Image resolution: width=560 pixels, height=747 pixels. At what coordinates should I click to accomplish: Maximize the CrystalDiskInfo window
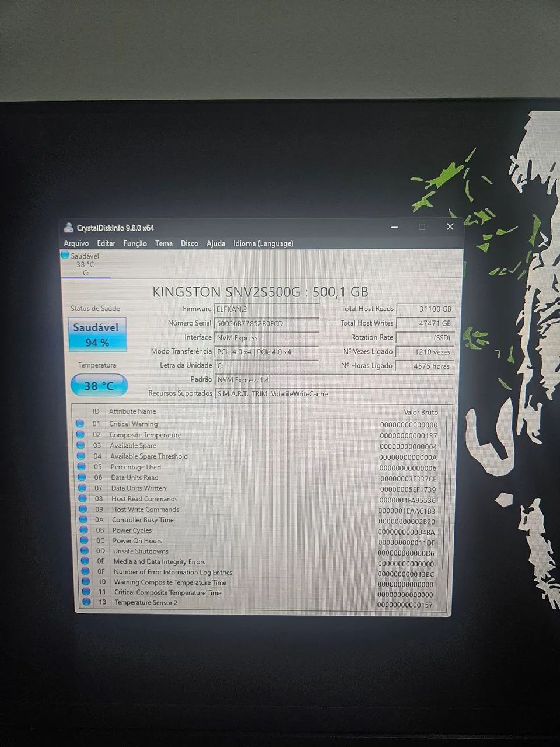[422, 226]
